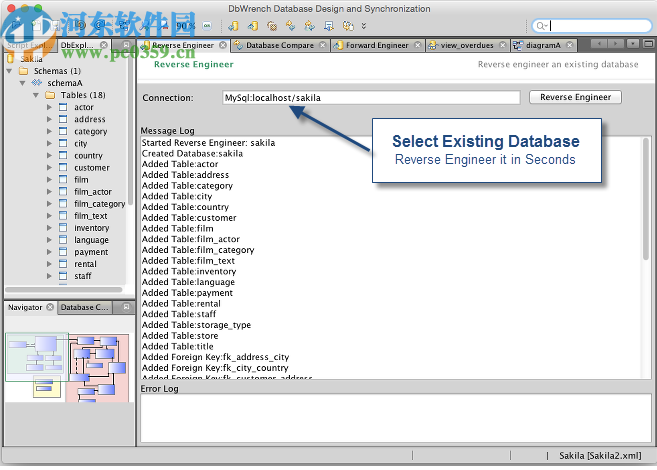This screenshot has width=657, height=470.
Task: Select the DbExplorer tab
Action: (78, 45)
